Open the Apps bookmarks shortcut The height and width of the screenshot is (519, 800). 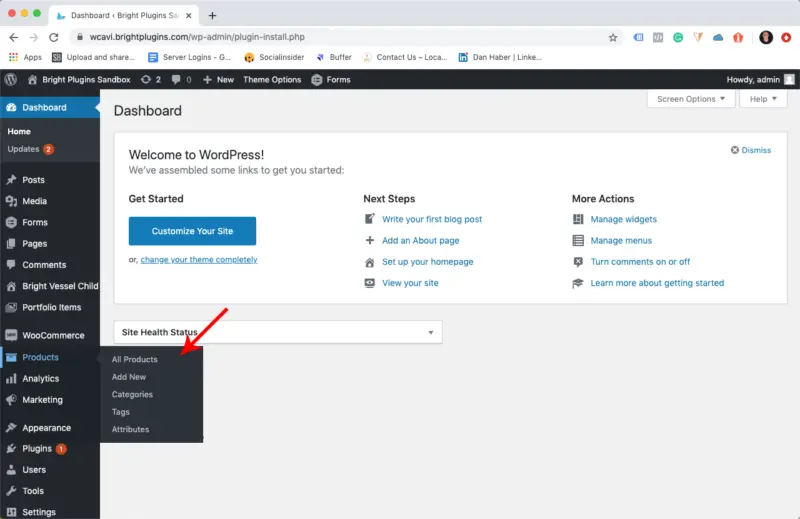25,57
